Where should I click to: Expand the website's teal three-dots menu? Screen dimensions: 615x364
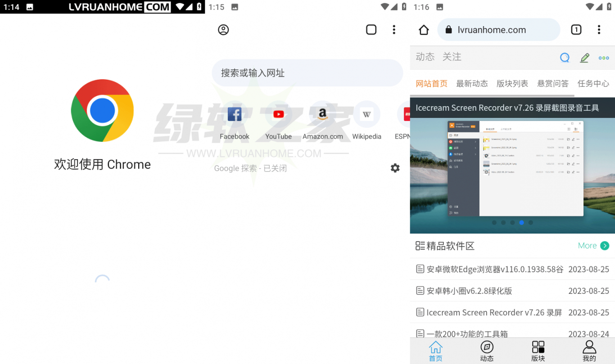[x=604, y=58]
